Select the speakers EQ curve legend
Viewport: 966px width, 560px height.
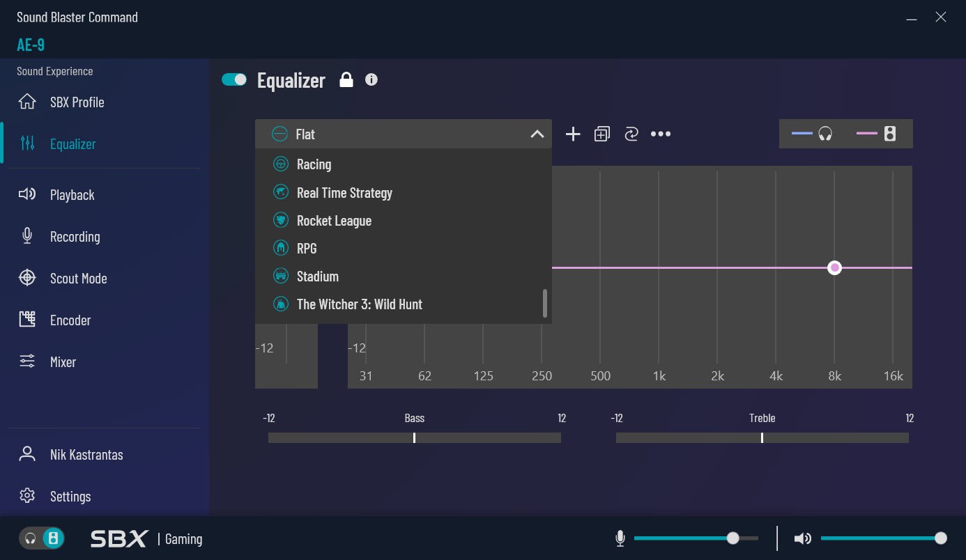[876, 134]
